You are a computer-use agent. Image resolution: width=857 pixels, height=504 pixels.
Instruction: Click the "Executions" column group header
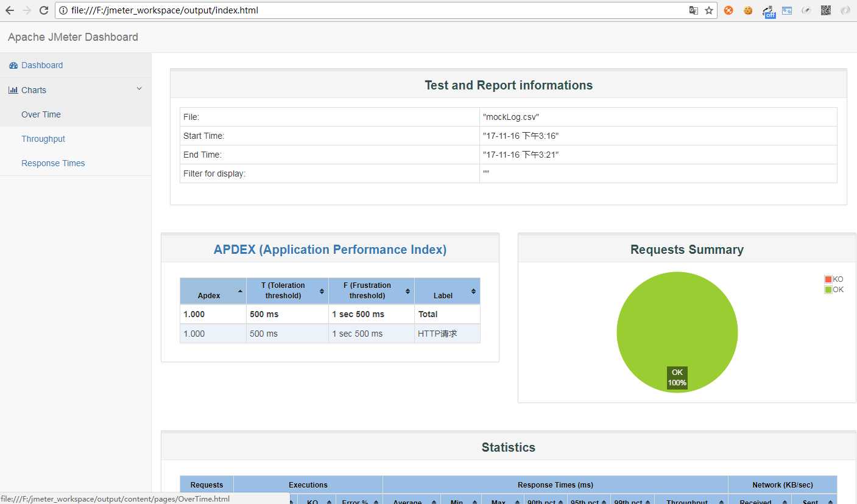pyautogui.click(x=308, y=485)
